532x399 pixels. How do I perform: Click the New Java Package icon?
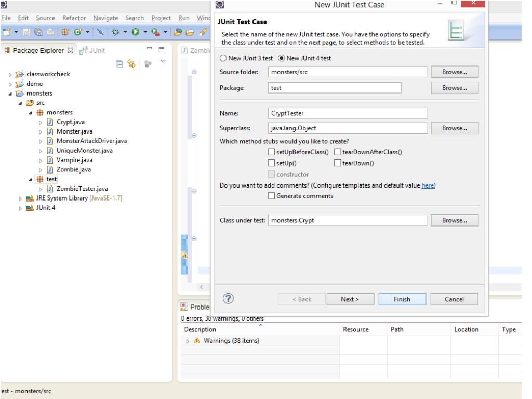pyautogui.click(x=65, y=32)
